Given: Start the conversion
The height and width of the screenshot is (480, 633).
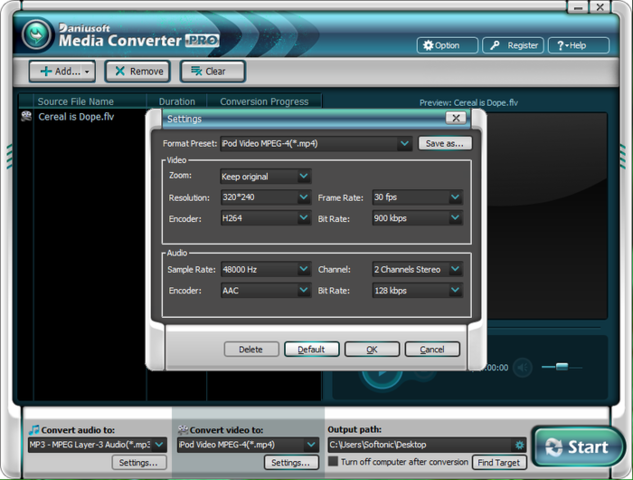Looking at the screenshot, I should [x=577, y=447].
